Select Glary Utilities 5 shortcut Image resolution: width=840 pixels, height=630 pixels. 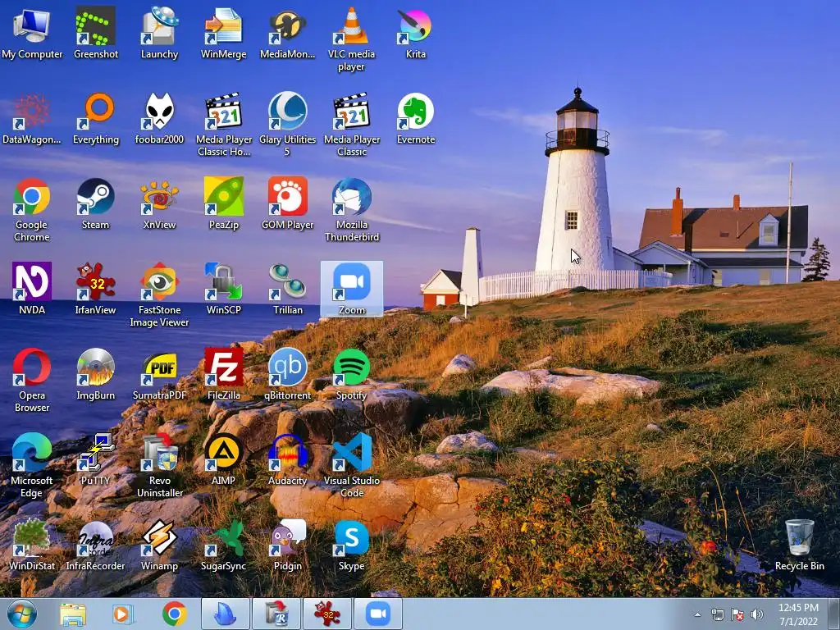click(x=287, y=125)
